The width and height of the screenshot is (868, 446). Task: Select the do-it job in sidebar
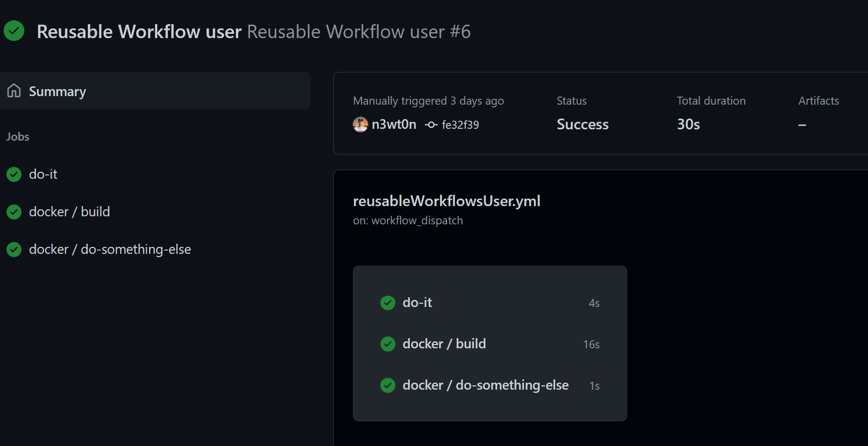click(43, 174)
